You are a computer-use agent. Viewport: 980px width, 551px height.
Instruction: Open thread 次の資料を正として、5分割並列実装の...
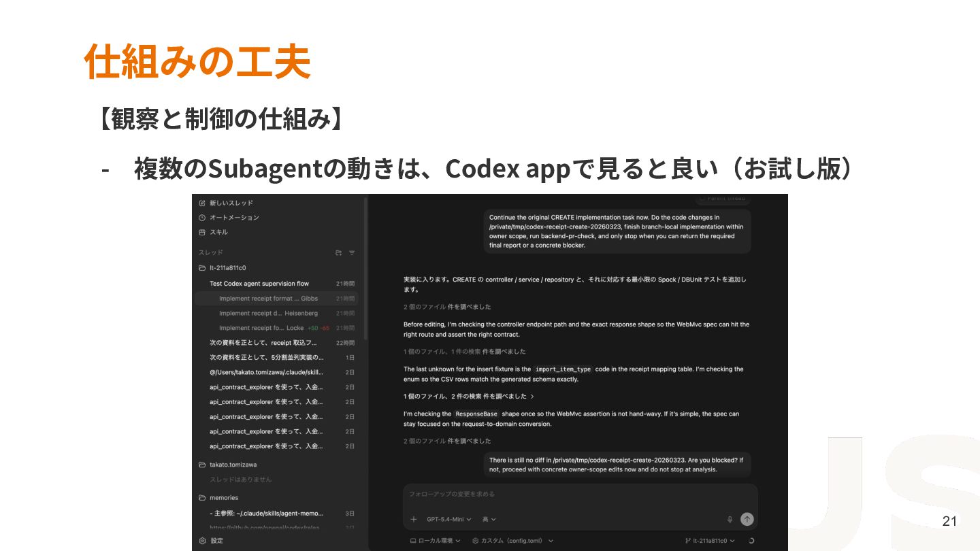coord(276,358)
